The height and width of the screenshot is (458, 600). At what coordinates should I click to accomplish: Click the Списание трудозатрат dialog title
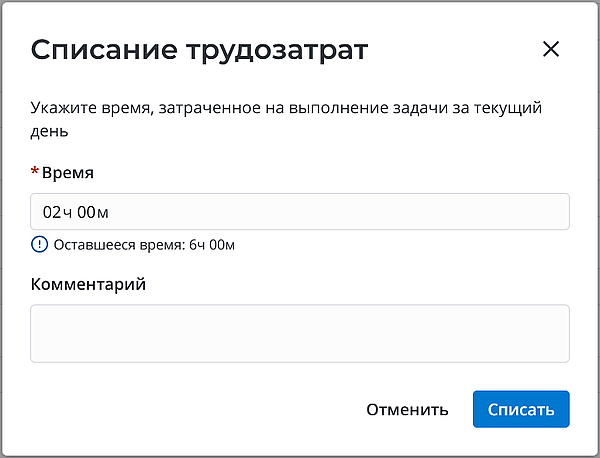point(199,50)
